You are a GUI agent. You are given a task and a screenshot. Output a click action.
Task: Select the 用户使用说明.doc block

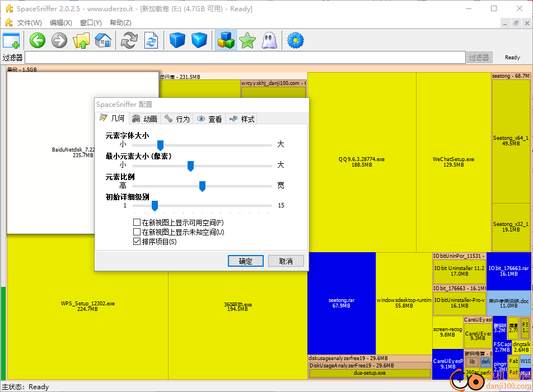click(509, 303)
